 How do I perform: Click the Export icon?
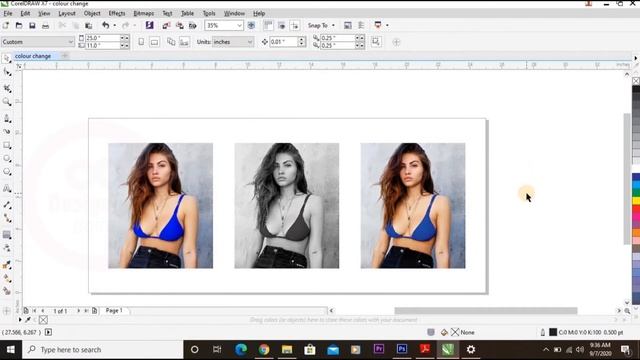coord(179,25)
